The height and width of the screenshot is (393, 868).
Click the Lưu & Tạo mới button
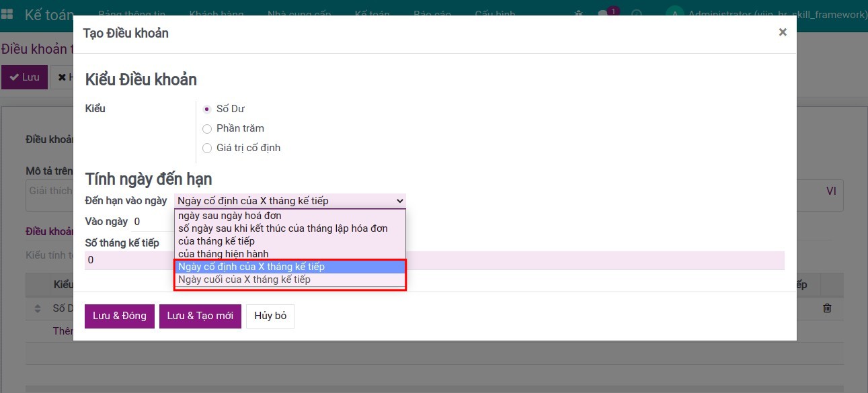point(200,316)
